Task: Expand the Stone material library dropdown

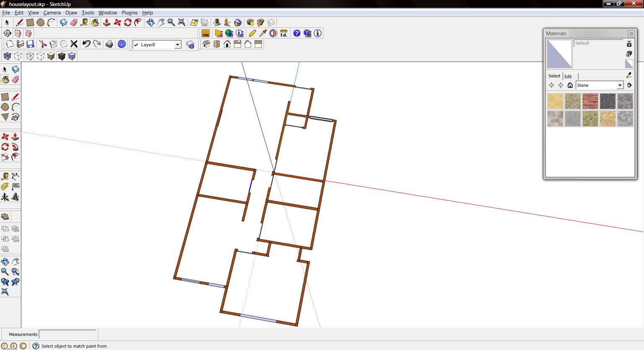Action: tap(620, 85)
